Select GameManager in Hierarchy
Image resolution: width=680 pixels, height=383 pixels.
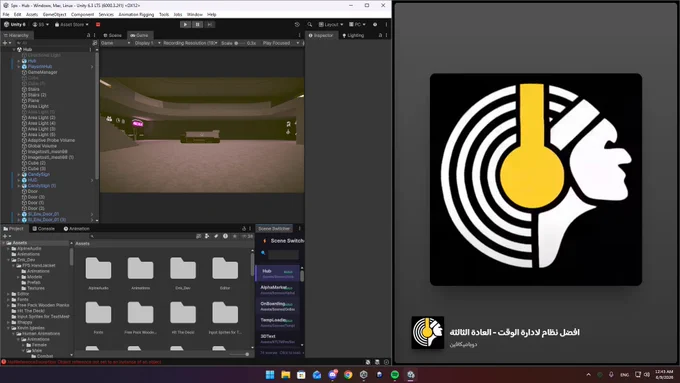pos(42,72)
